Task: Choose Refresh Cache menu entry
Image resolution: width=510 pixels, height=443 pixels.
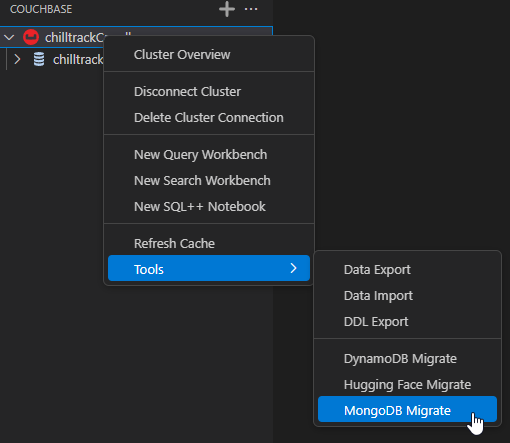Action: pos(209,243)
